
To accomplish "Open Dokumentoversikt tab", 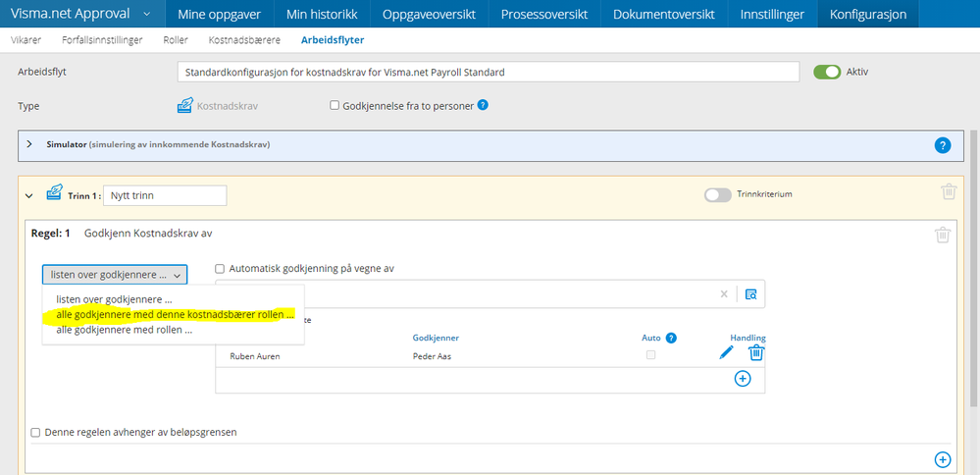I will 664,14.
